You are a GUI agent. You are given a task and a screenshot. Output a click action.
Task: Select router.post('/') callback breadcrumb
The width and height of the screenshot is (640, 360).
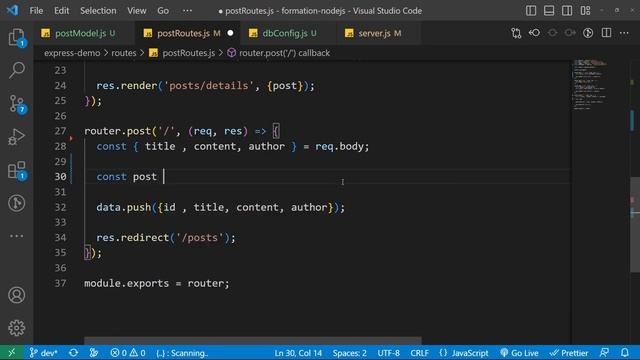[278, 53]
